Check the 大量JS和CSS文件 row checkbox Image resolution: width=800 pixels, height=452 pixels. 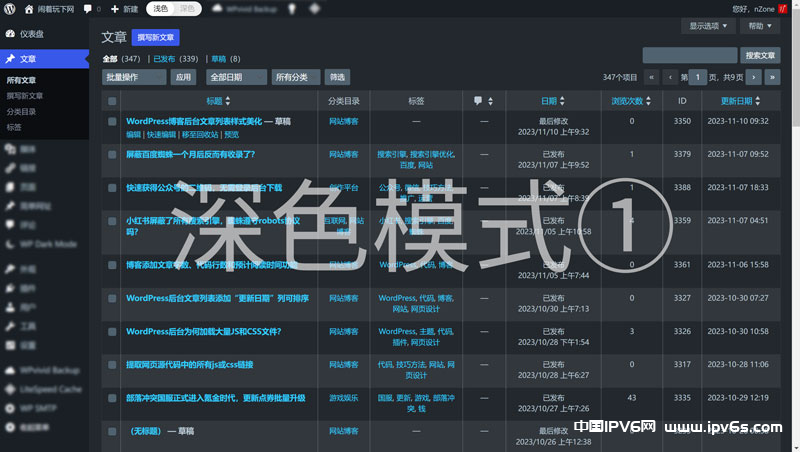(x=112, y=332)
